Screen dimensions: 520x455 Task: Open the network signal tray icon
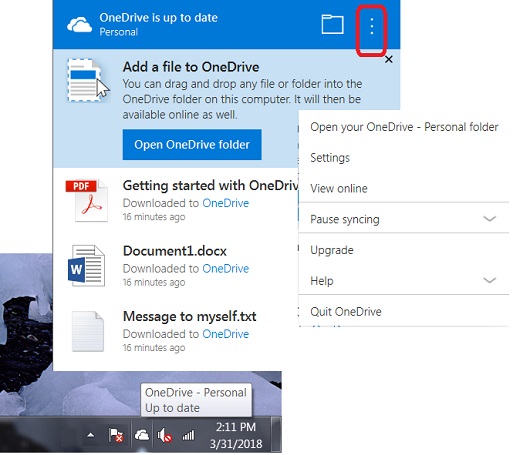click(188, 435)
